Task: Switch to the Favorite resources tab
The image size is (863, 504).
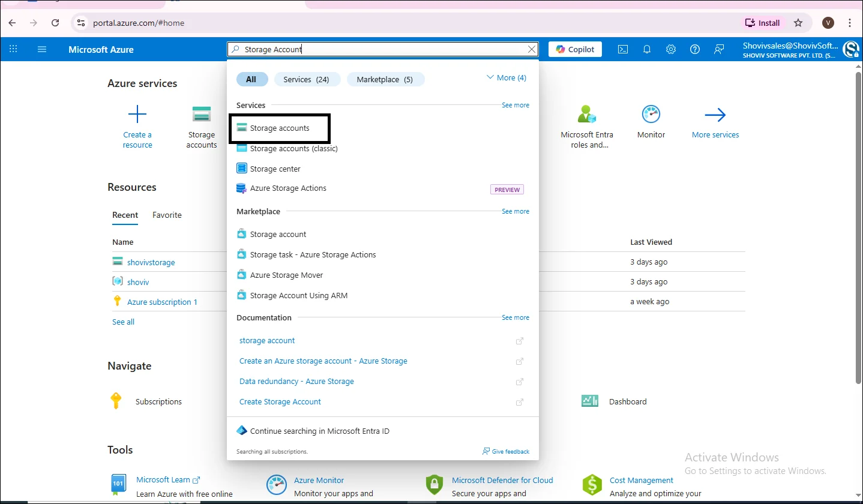Action: (x=167, y=215)
